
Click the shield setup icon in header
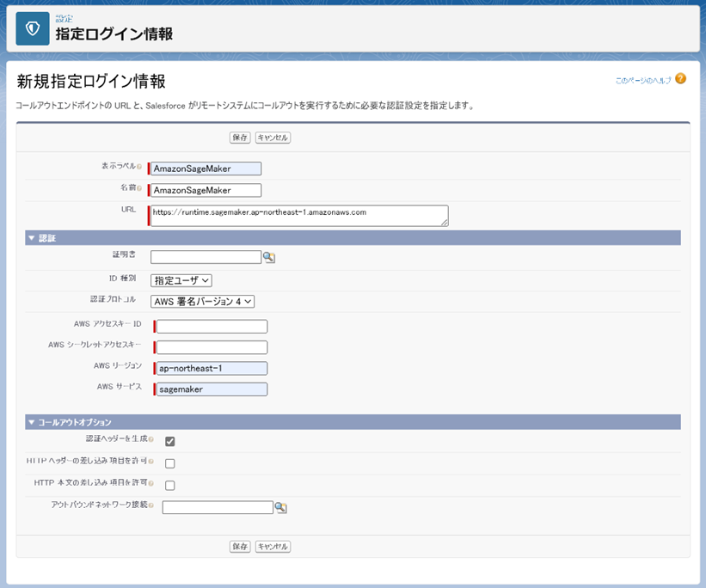coord(33,29)
